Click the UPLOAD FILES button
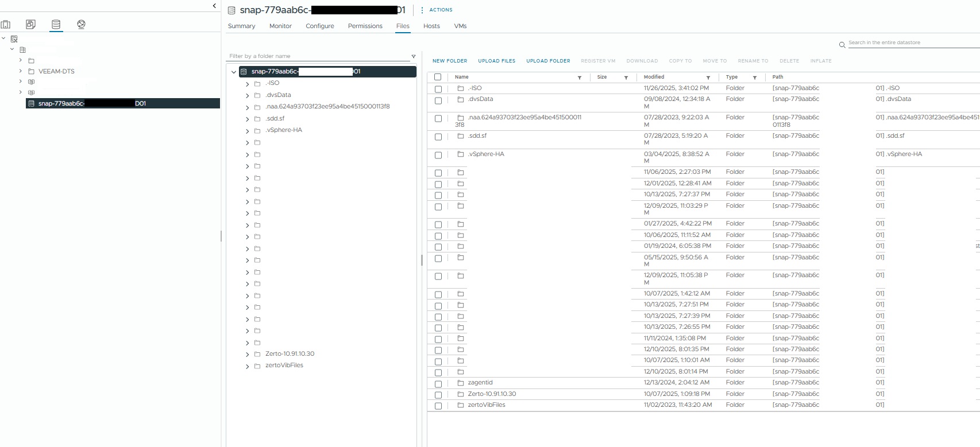The image size is (980, 447). click(x=496, y=61)
